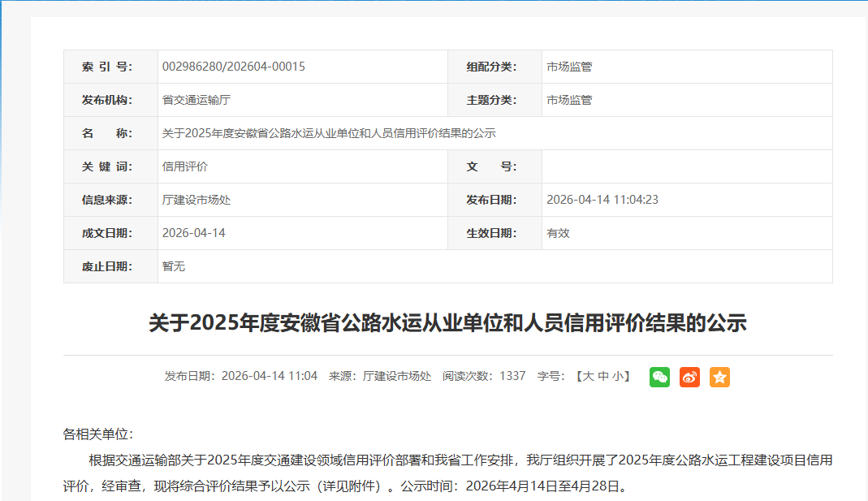Set font size to 大 (large)
This screenshot has width=868, height=501.
click(589, 376)
